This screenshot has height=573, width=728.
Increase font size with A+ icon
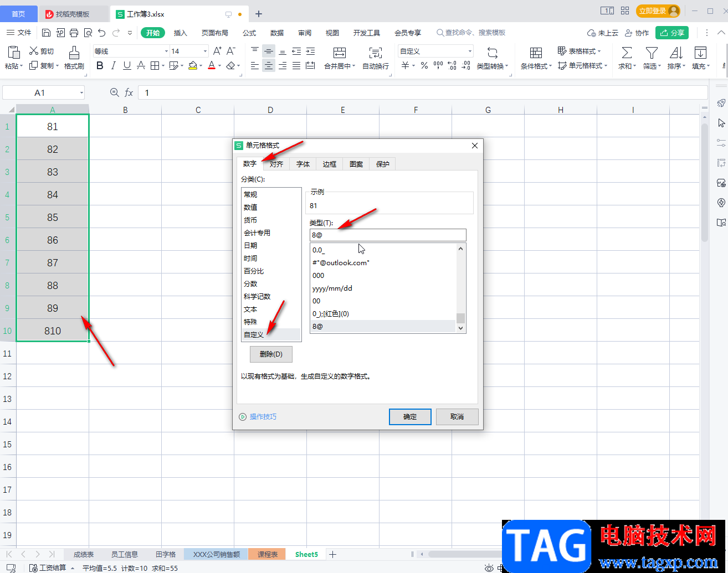(217, 51)
